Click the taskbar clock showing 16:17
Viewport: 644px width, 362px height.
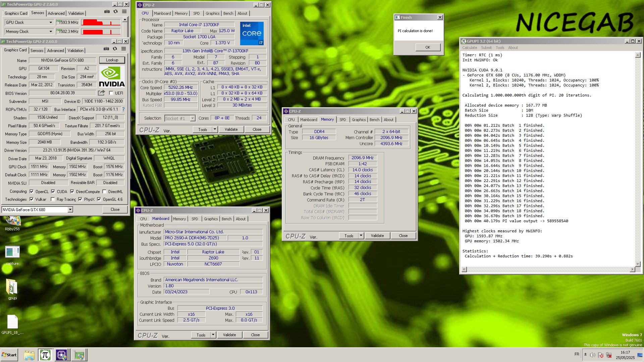pyautogui.click(x=625, y=355)
